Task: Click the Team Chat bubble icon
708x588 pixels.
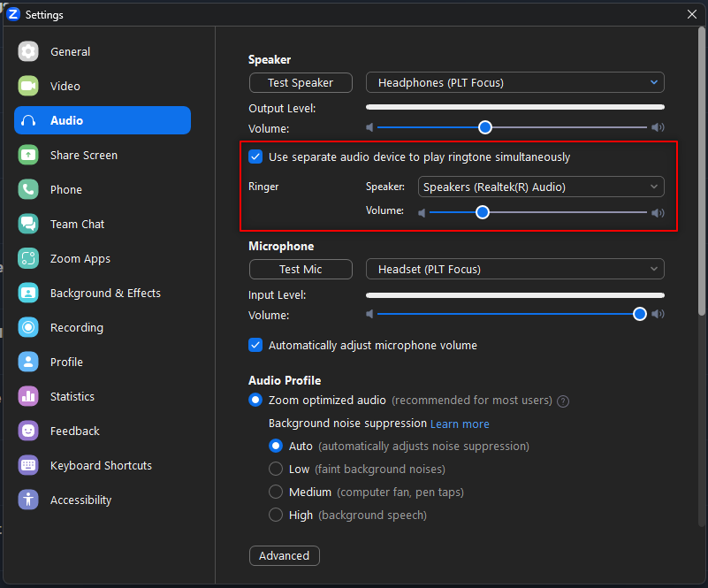Action: pos(28,224)
